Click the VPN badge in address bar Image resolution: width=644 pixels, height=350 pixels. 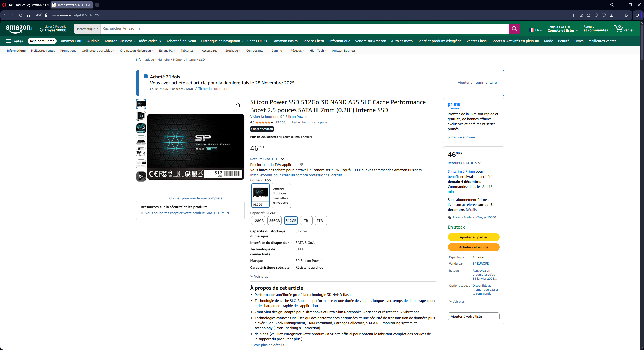point(38,15)
